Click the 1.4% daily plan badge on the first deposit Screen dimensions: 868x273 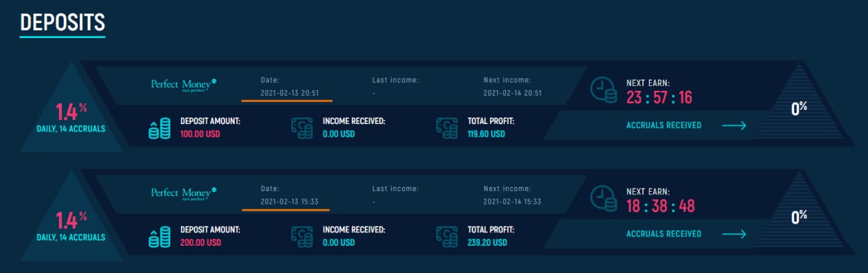[x=71, y=117]
